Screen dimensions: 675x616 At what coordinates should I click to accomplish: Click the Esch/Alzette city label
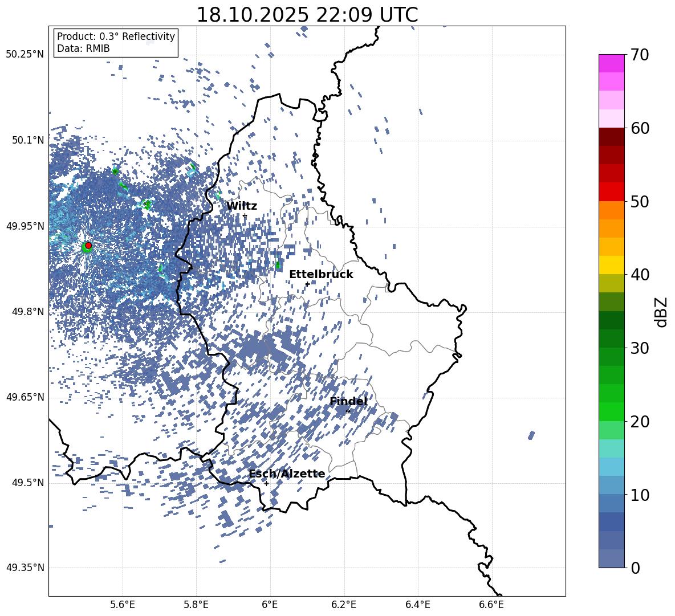[x=287, y=474]
